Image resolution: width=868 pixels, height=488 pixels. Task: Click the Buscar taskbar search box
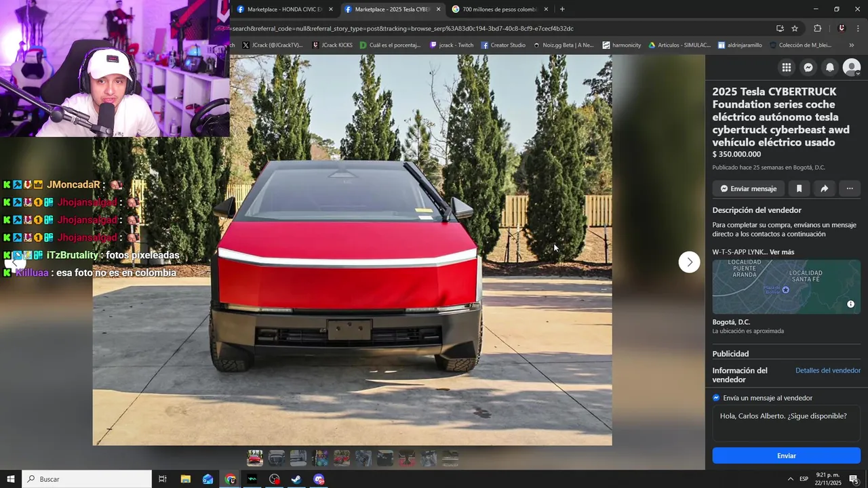pyautogui.click(x=87, y=479)
